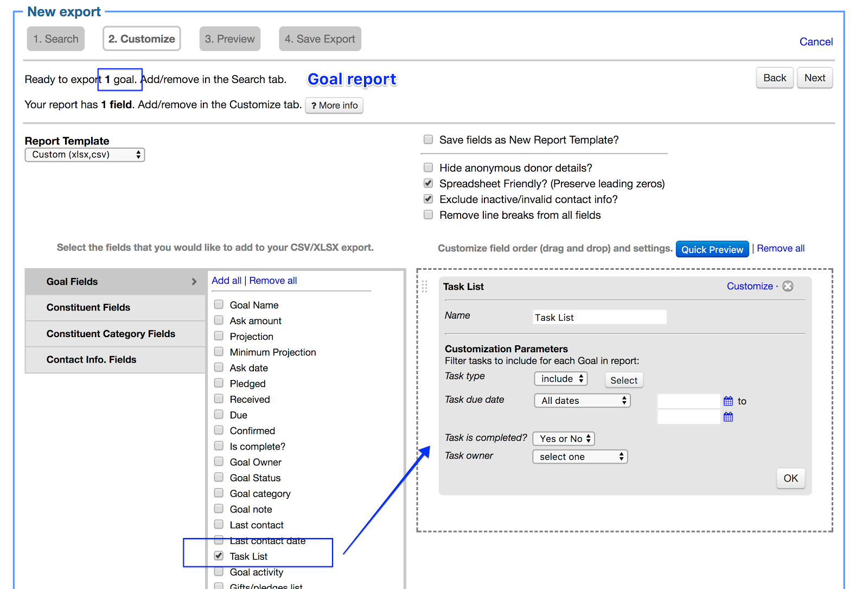Check the Due field

click(x=219, y=414)
